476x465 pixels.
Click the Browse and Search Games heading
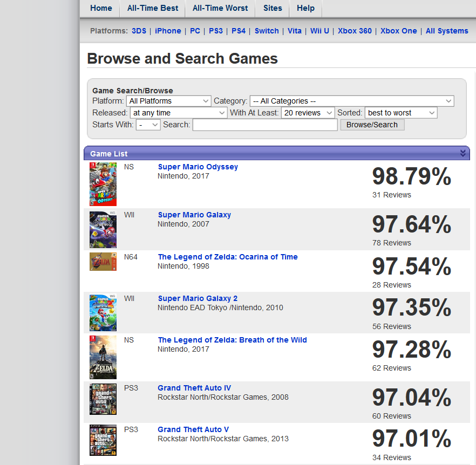(x=182, y=59)
